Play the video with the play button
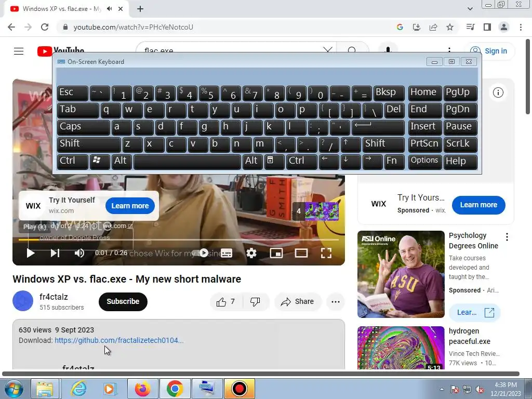 [31, 253]
